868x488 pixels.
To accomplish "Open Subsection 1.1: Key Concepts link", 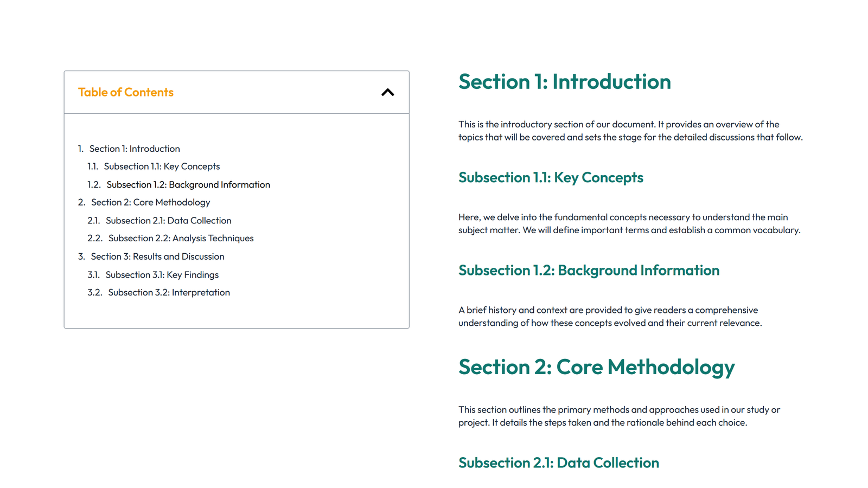I will [x=163, y=166].
